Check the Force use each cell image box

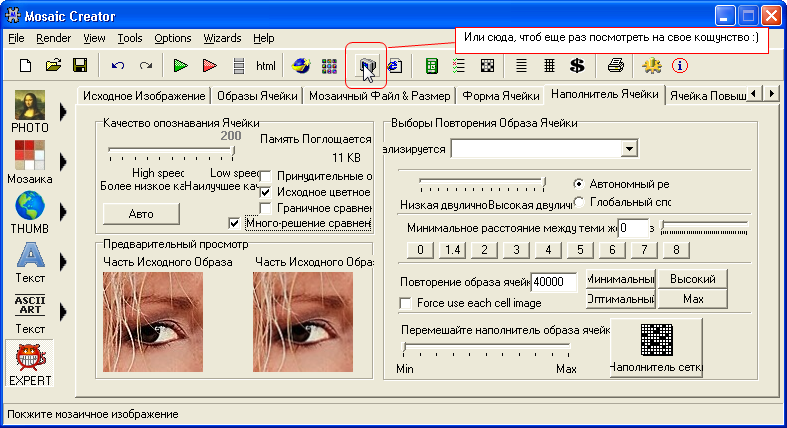click(405, 303)
